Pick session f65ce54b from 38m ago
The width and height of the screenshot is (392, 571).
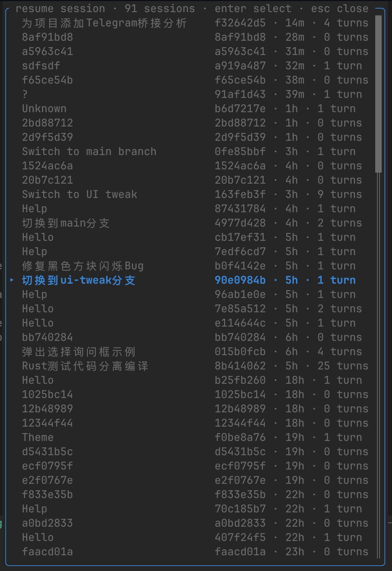coord(195,80)
